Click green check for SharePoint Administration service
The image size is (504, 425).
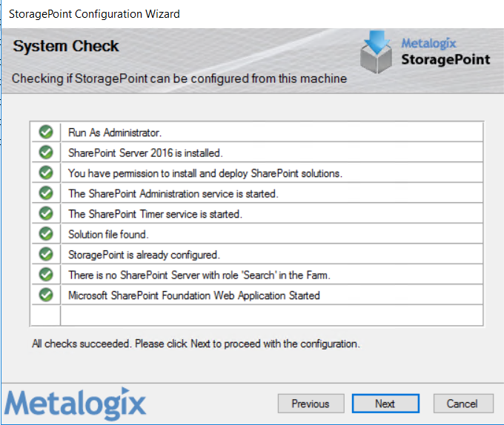click(46, 193)
